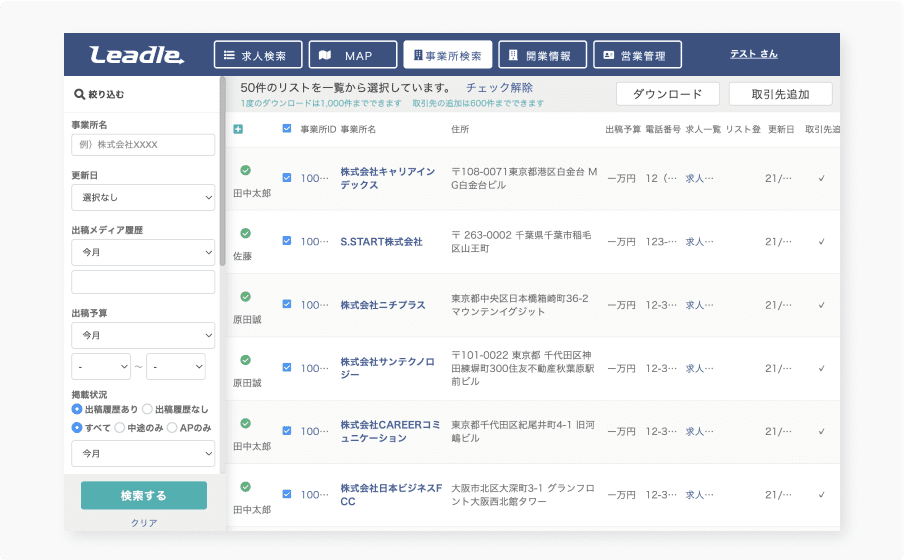Click the 取引先 checkmark in 株式会社キャリアインデックス row
The image size is (904, 560).
822,178
